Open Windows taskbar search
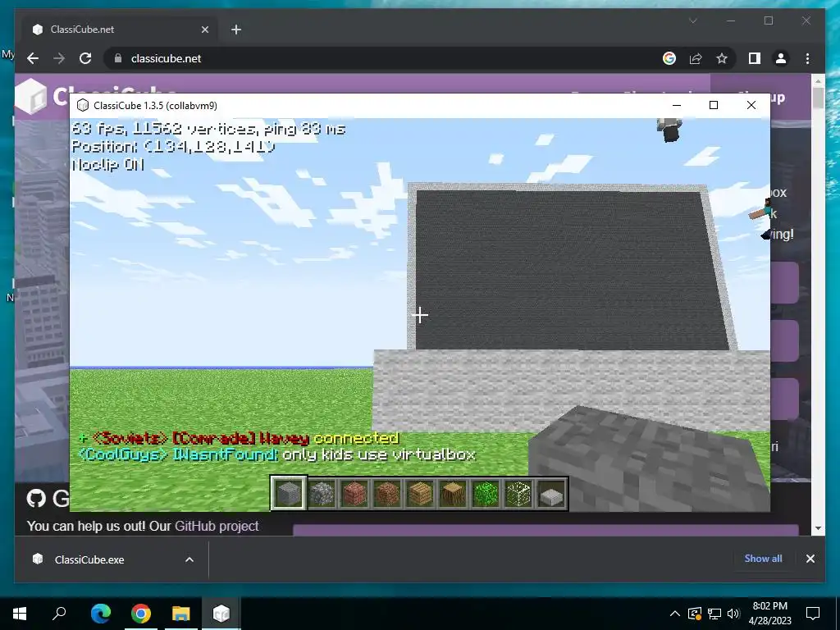Image resolution: width=840 pixels, height=630 pixels. click(59, 614)
